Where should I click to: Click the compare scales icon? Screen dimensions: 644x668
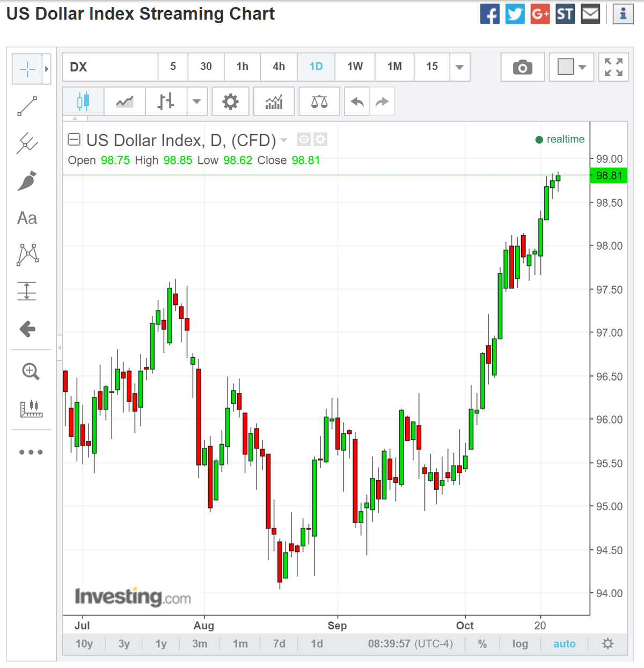coord(319,101)
